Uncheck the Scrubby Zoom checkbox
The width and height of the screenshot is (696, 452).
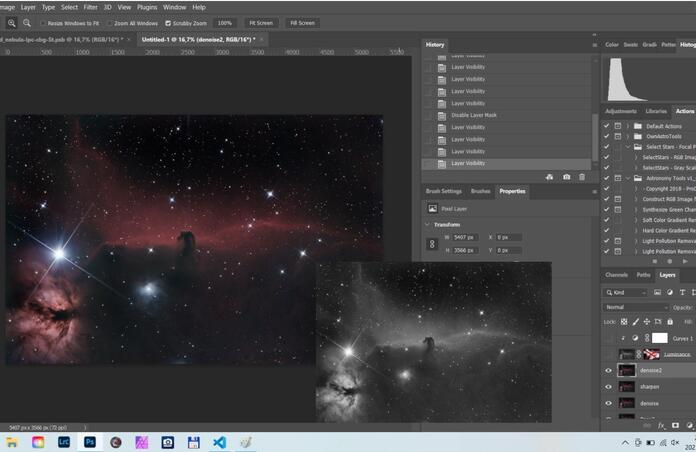point(168,23)
